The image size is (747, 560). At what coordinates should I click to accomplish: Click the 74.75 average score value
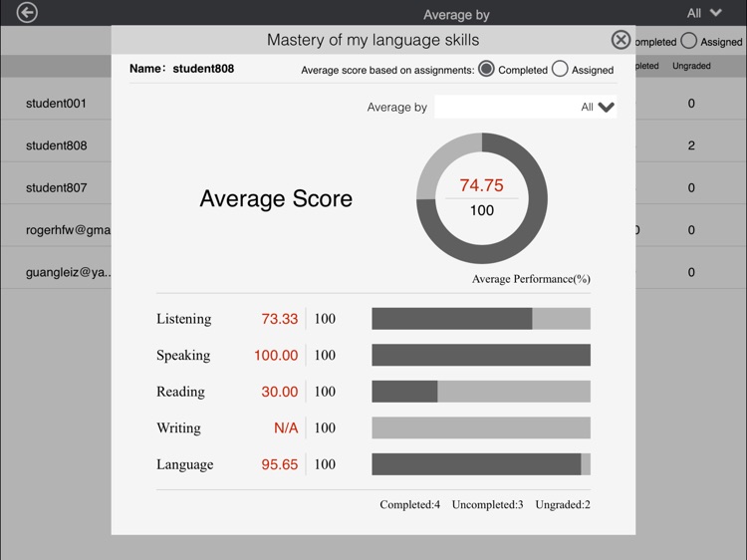coord(481,185)
